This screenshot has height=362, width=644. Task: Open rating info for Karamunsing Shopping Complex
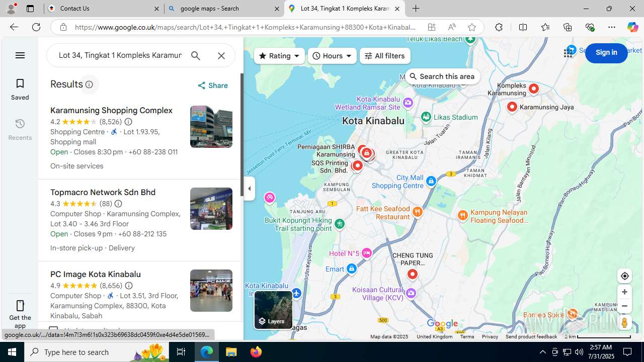(128, 122)
